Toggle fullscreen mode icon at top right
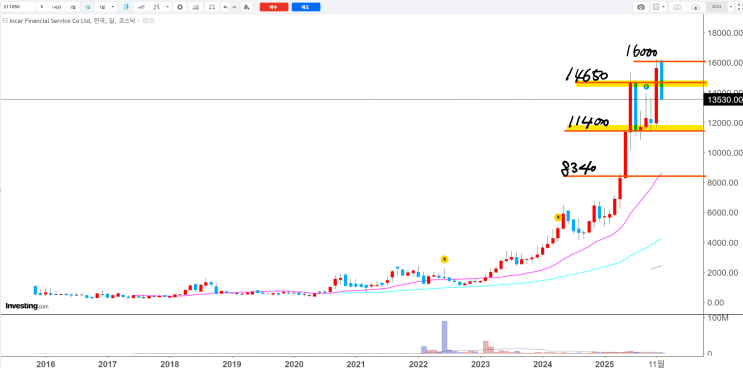This screenshot has width=743, height=368. point(740,7)
